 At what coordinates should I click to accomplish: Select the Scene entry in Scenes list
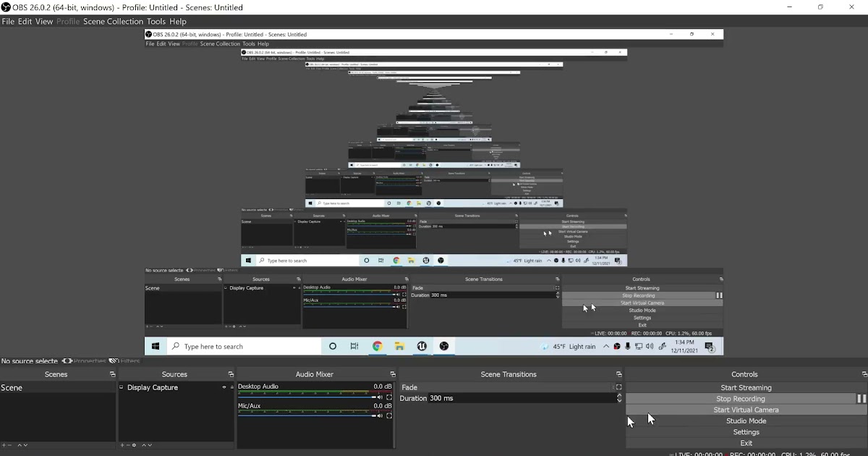click(58, 388)
